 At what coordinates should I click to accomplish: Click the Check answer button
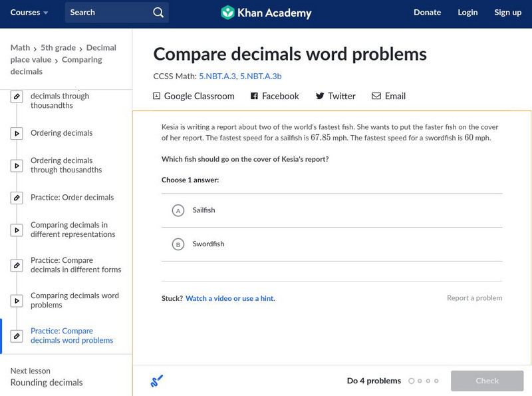[x=487, y=381]
